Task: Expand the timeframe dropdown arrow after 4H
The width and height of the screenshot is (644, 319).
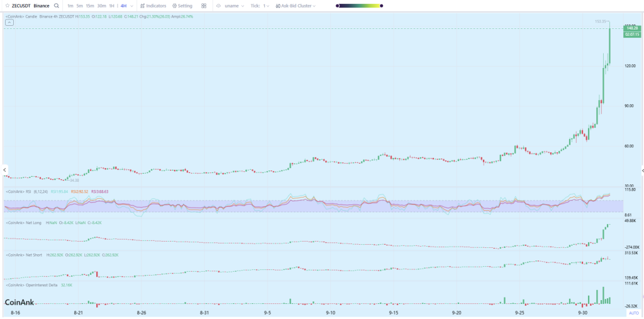Action: (133, 6)
